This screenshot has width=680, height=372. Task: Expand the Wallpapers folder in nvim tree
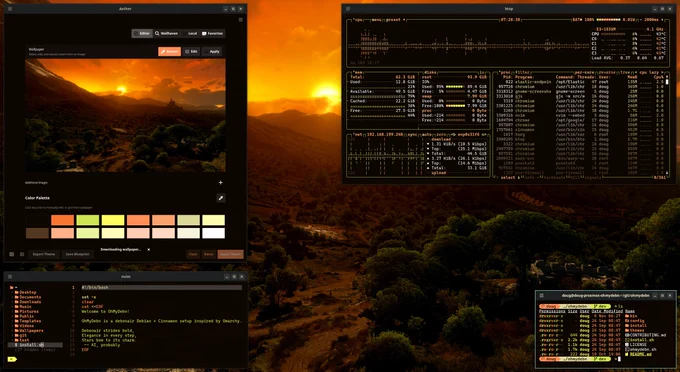pyautogui.click(x=29, y=330)
